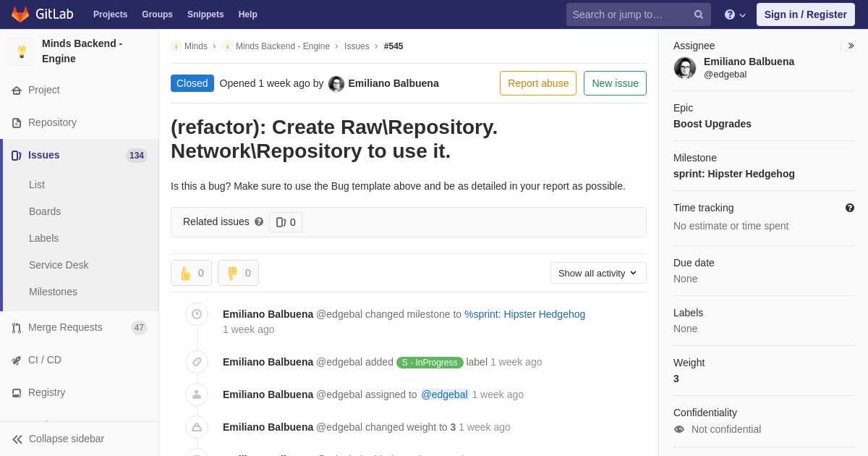The height and width of the screenshot is (456, 868).
Task: Select Service Desk under Issues
Action: click(x=59, y=265)
